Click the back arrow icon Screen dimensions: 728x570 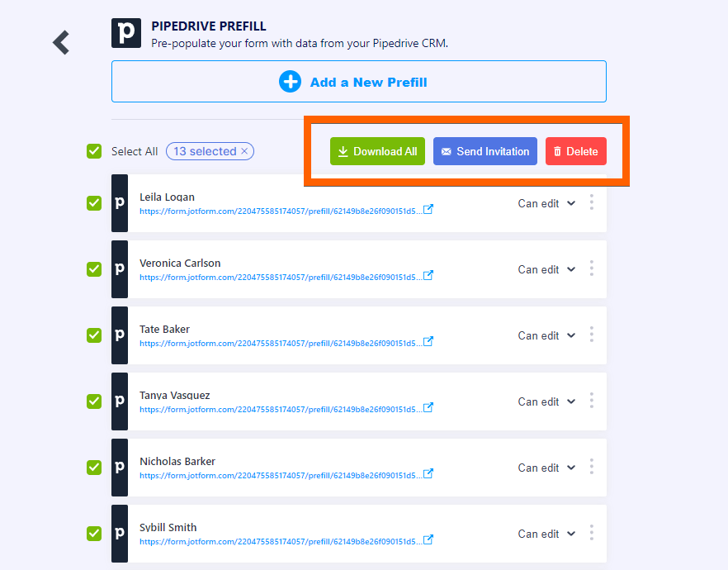tap(61, 42)
